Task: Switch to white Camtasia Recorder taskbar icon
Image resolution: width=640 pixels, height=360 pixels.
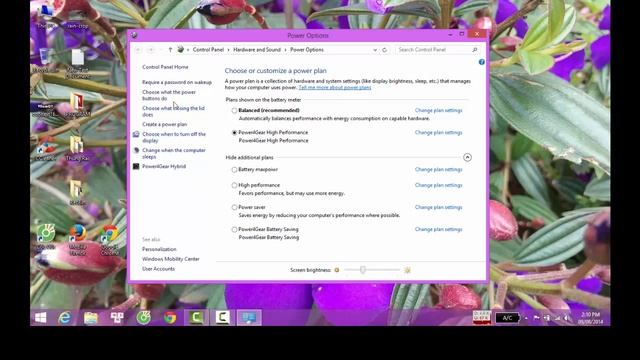Action: point(223,318)
